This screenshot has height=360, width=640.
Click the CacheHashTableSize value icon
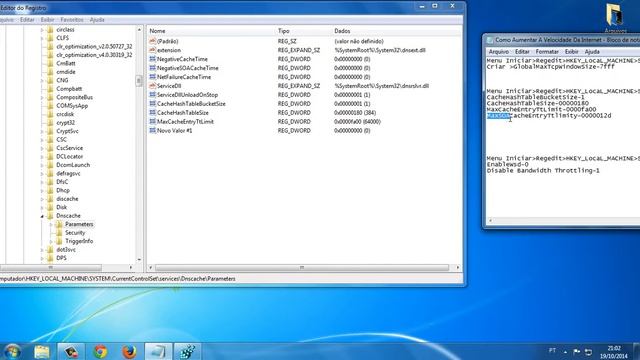tap(153, 113)
